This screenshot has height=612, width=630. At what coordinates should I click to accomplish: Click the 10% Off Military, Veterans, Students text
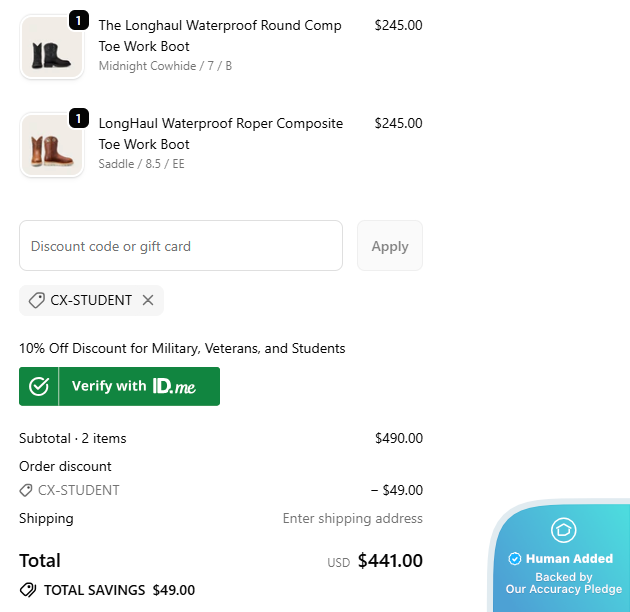click(x=182, y=348)
